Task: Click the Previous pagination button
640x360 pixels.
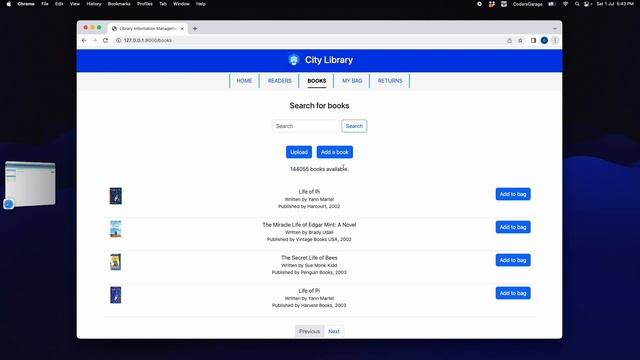Action: tap(309, 331)
